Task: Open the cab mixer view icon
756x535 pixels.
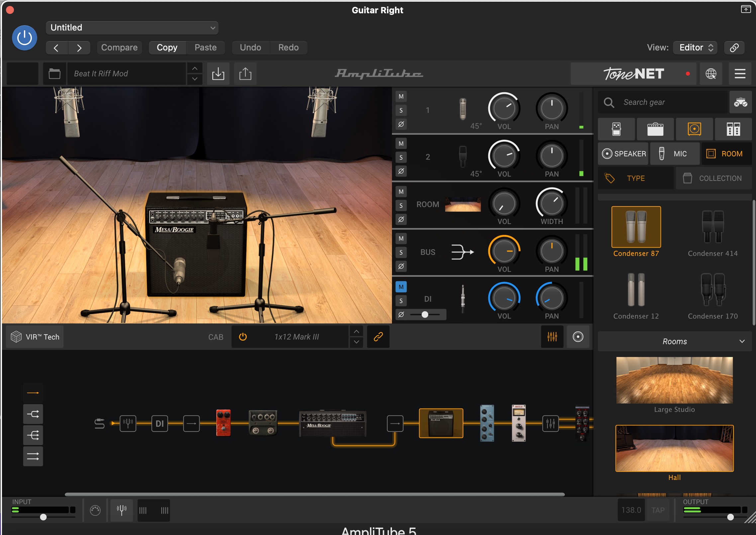Action: (x=552, y=337)
